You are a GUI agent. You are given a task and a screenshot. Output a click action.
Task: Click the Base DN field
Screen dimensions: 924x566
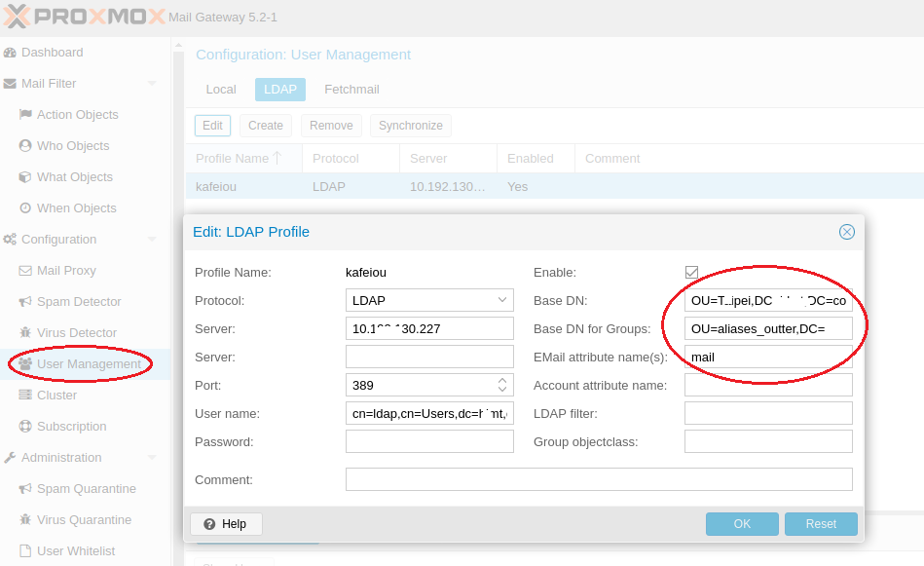pyautogui.click(x=768, y=300)
